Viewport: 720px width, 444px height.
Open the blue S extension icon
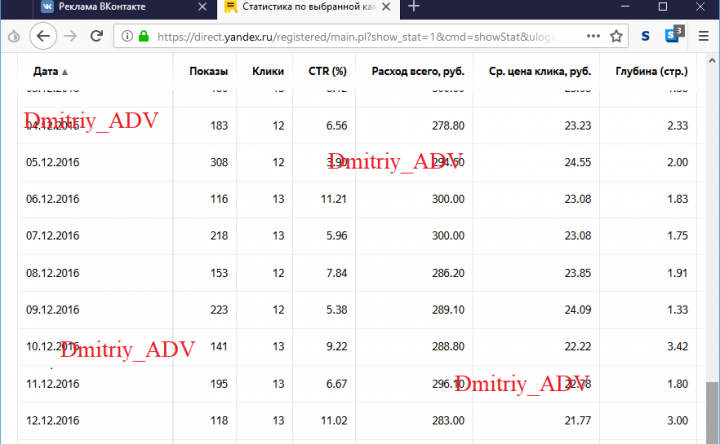645,36
